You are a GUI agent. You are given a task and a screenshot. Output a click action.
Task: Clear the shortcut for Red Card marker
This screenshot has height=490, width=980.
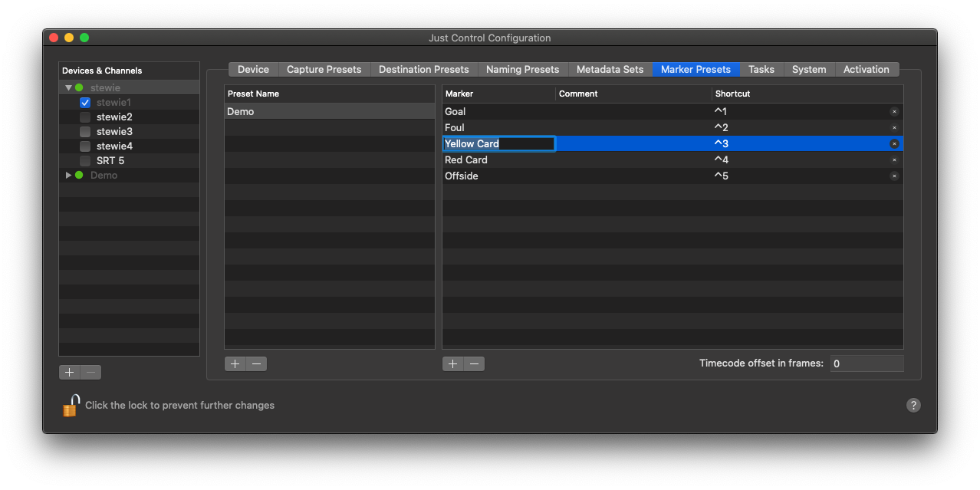893,160
